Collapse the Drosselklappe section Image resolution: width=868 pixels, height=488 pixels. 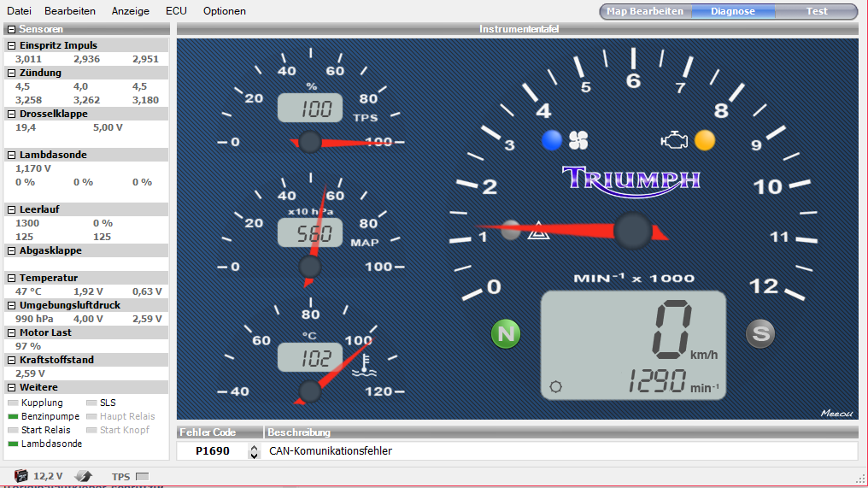[x=12, y=115]
